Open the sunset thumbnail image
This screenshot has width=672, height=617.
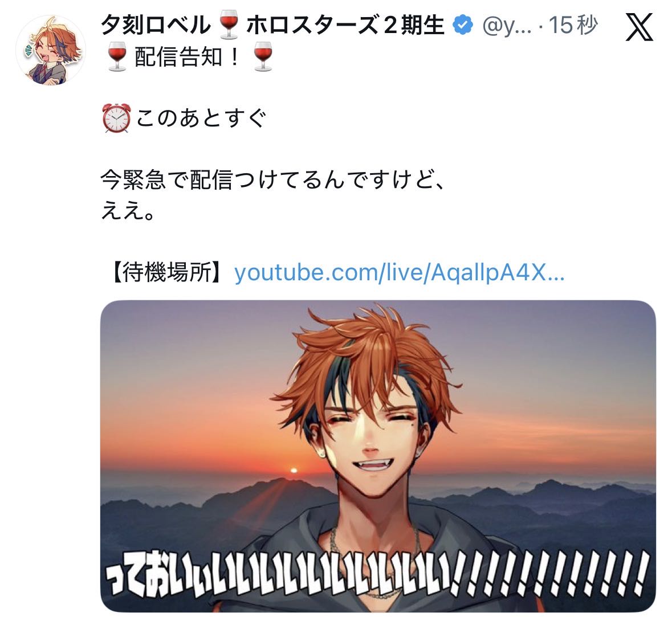(378, 456)
